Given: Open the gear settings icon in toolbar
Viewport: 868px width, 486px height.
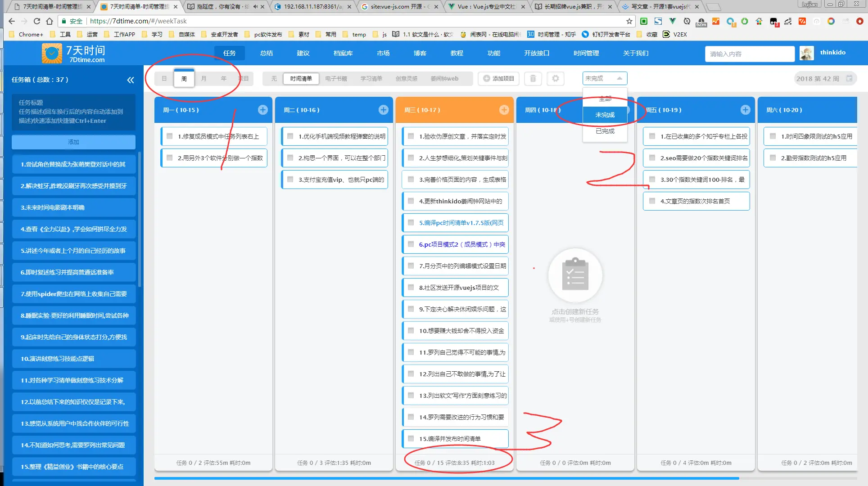Looking at the screenshot, I should click(x=556, y=78).
